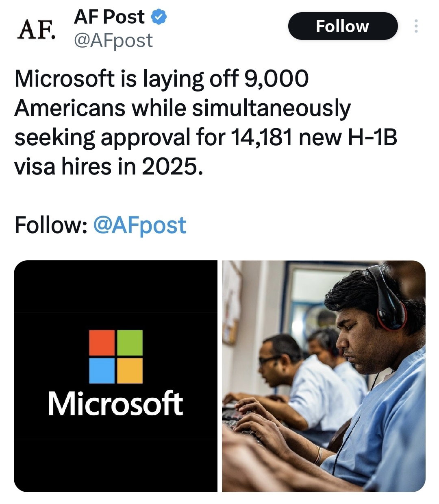Click the 'visa hires in 2025' line

click(108, 167)
